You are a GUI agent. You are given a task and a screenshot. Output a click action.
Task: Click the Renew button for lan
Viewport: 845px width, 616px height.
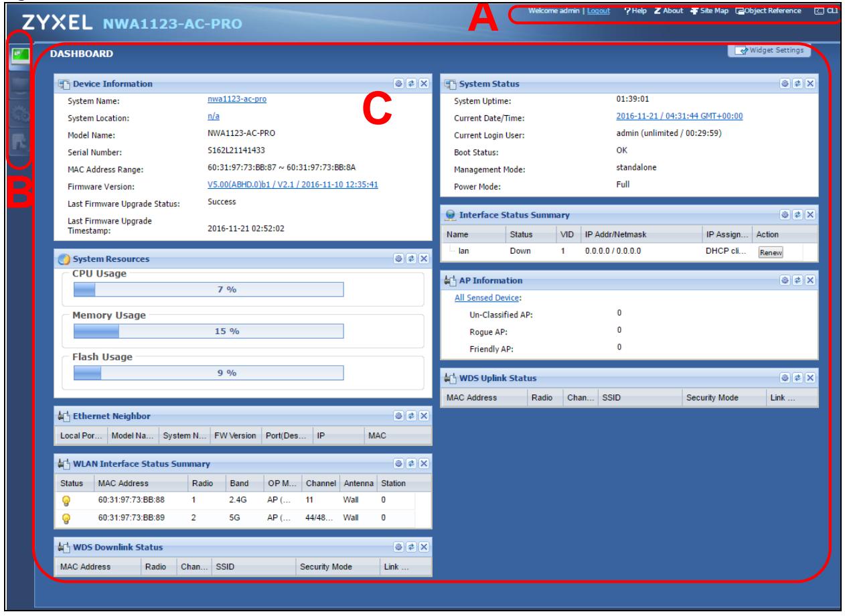click(x=770, y=253)
